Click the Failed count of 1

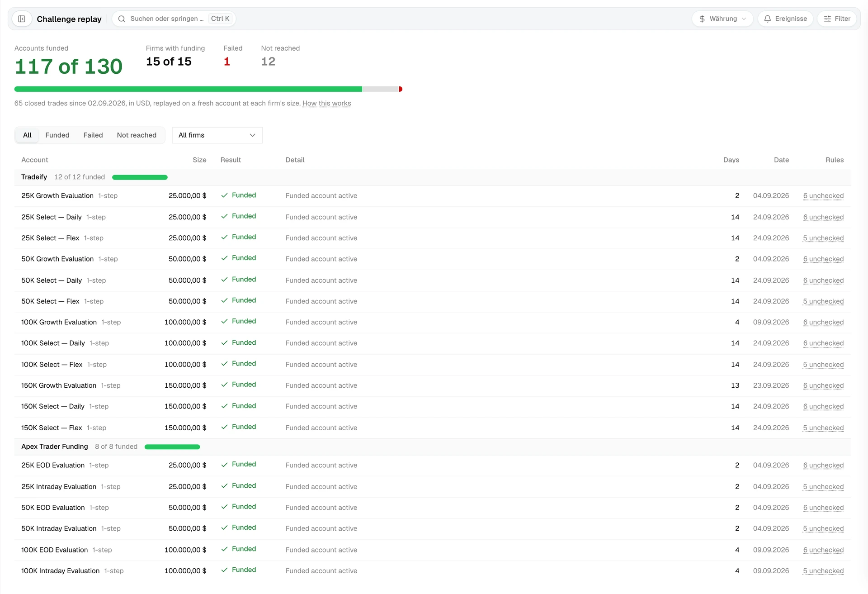point(227,62)
